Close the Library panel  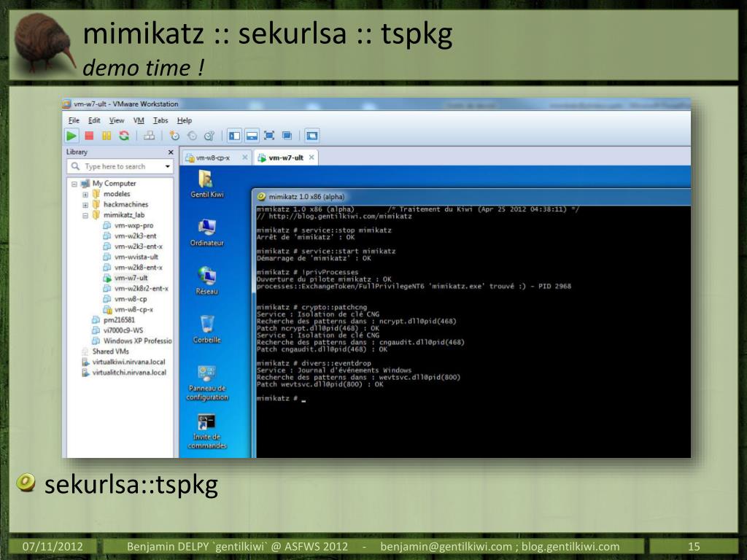171,152
